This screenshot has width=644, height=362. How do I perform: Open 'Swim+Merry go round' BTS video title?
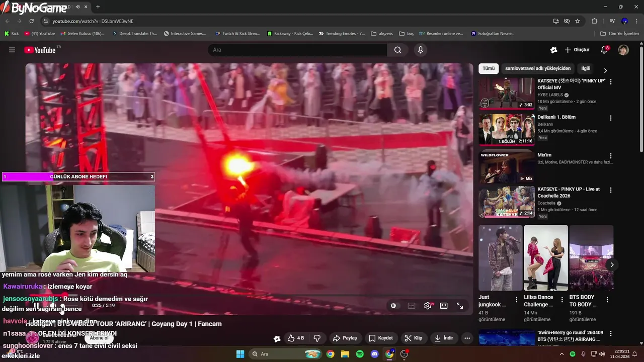click(x=570, y=336)
